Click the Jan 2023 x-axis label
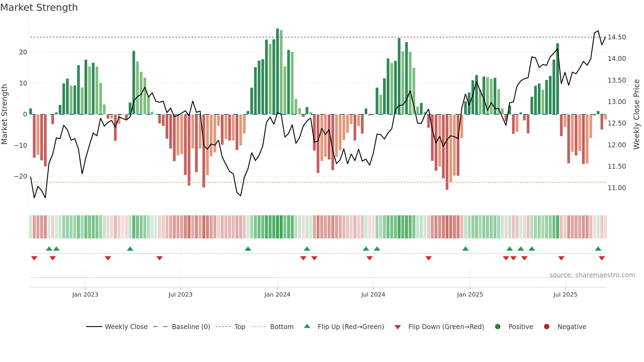Screen dimensions: 644x362 85,294
